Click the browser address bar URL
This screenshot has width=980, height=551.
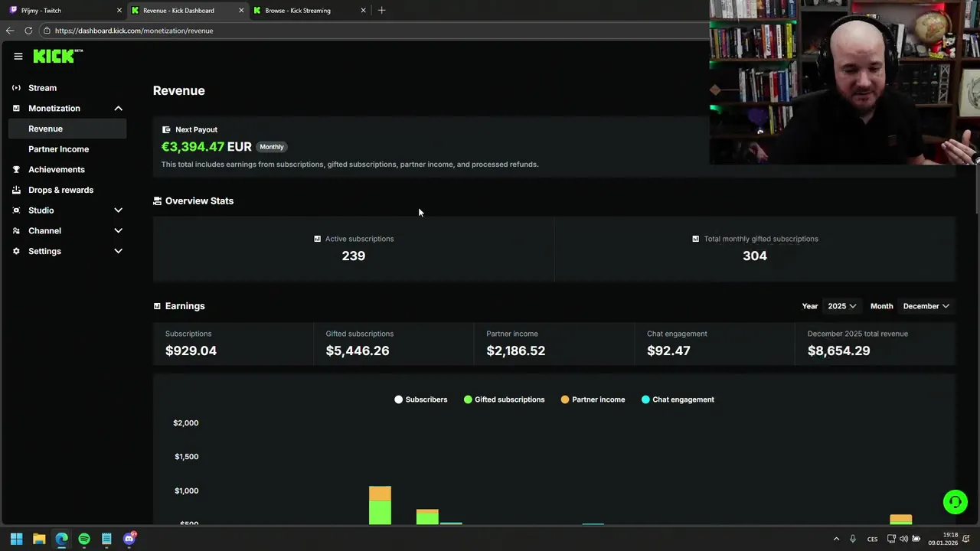(x=134, y=31)
